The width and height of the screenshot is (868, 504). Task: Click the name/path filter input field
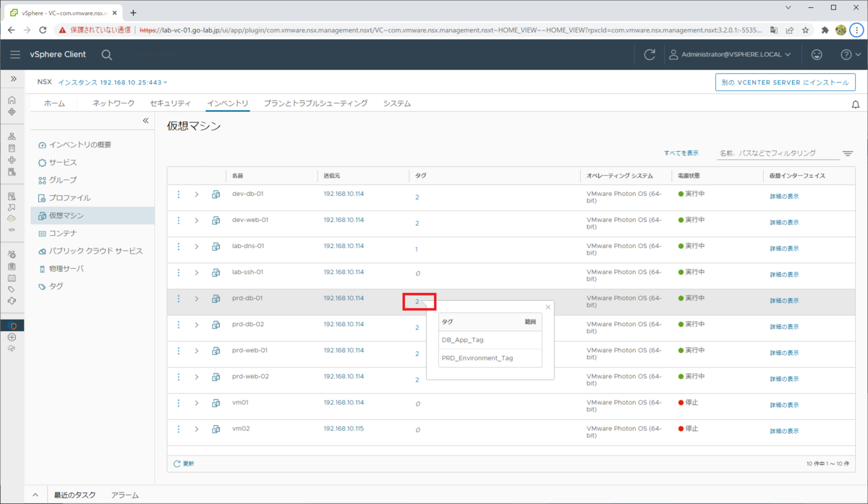778,153
